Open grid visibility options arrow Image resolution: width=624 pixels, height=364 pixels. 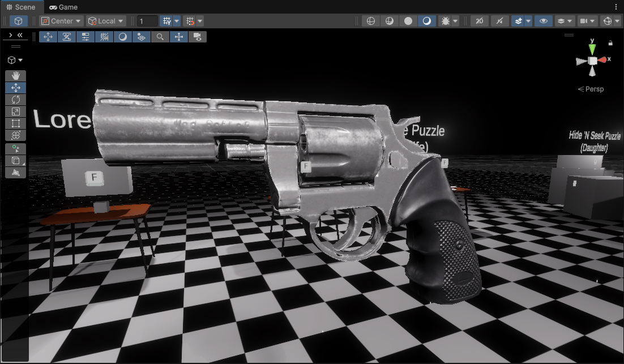click(x=177, y=21)
